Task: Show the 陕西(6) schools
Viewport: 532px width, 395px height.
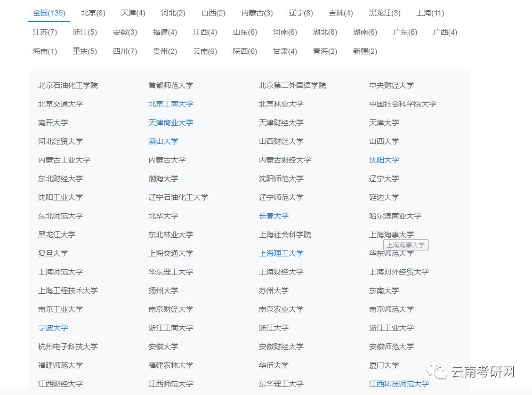Action: 245,51
